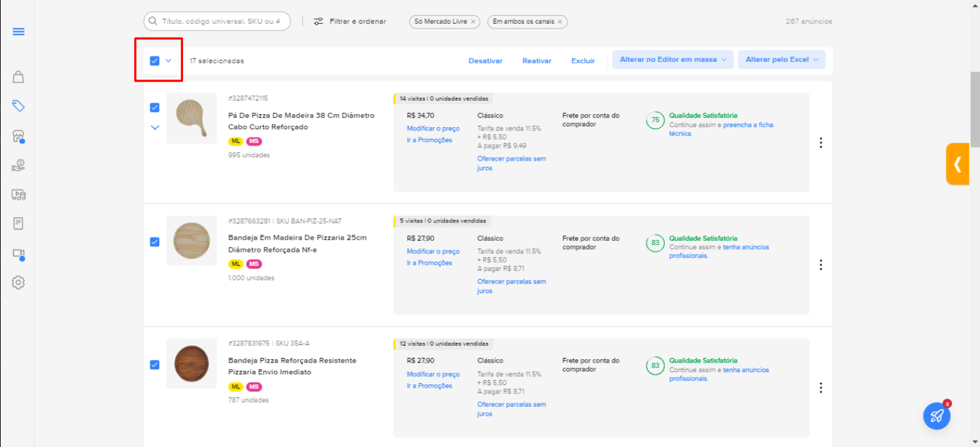980x447 pixels.
Task: Open the store icon with notification dot
Action: tap(18, 135)
